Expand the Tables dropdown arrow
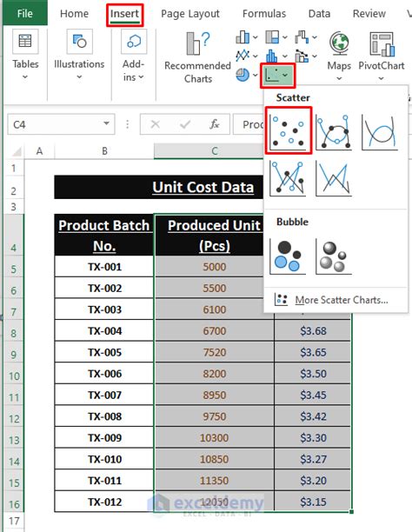The width and height of the screenshot is (412, 532). (25, 77)
